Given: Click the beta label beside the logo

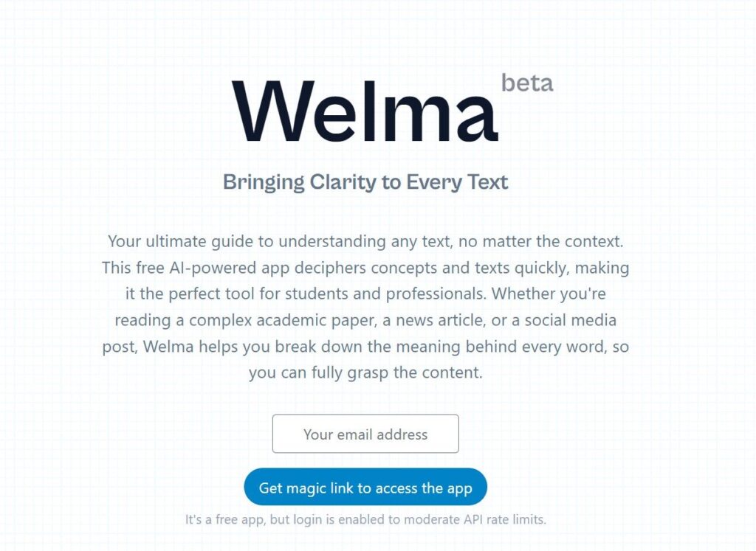Looking at the screenshot, I should 526,82.
